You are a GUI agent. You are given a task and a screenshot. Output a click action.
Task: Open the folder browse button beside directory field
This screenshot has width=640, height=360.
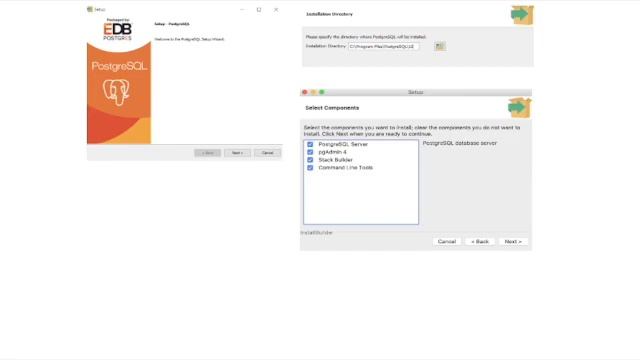[x=440, y=46]
